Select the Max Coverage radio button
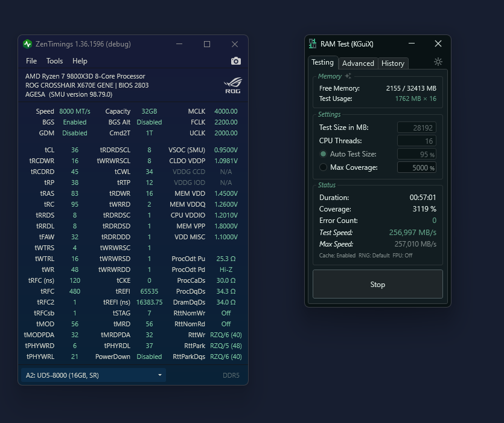504x423 pixels. [x=324, y=167]
